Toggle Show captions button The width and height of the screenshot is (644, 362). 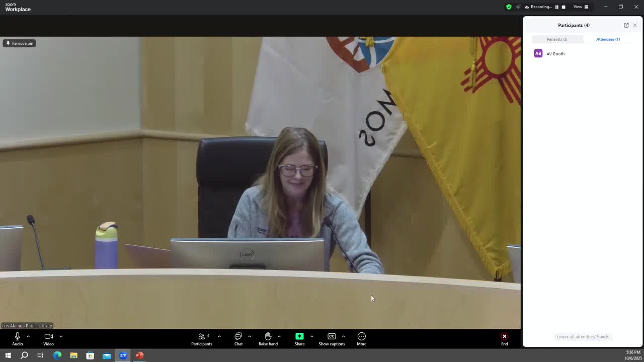(x=332, y=339)
